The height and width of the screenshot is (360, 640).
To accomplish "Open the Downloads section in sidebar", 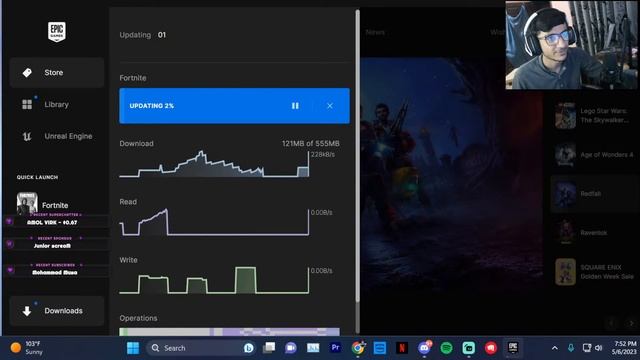I will coord(57,311).
